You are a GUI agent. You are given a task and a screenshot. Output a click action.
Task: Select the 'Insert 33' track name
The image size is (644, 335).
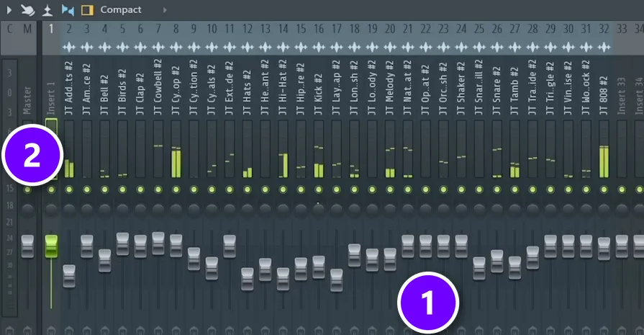[622, 97]
